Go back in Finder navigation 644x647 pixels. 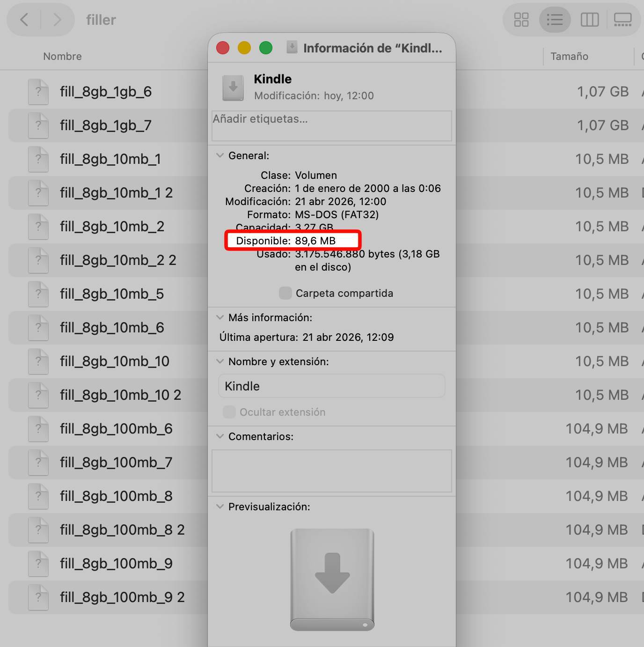[x=24, y=20]
